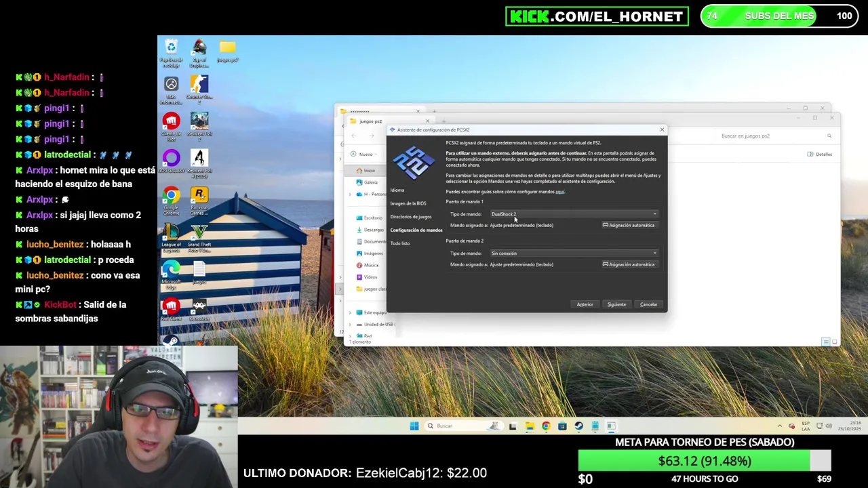
Task: Click the Anterior button
Action: click(585, 304)
